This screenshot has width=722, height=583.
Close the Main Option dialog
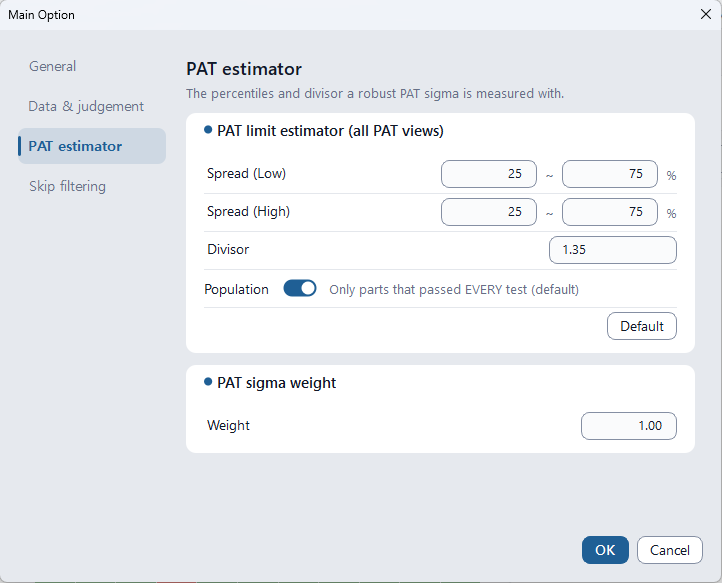705,14
